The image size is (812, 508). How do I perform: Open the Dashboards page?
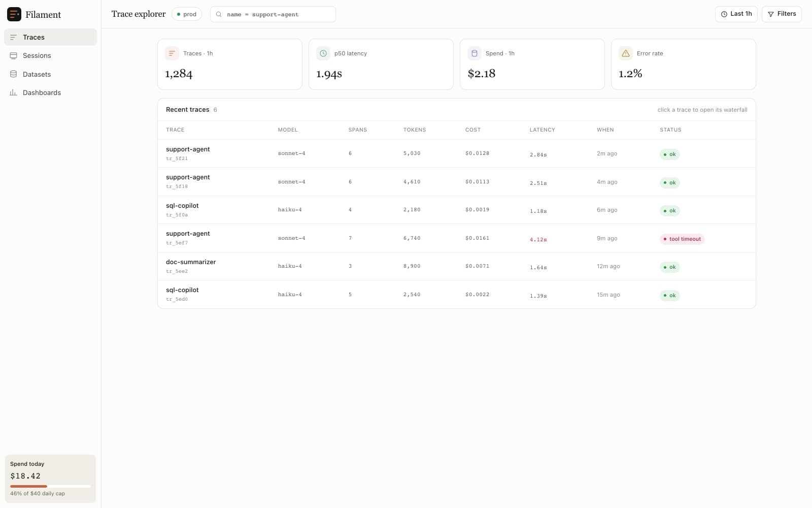[50, 92]
